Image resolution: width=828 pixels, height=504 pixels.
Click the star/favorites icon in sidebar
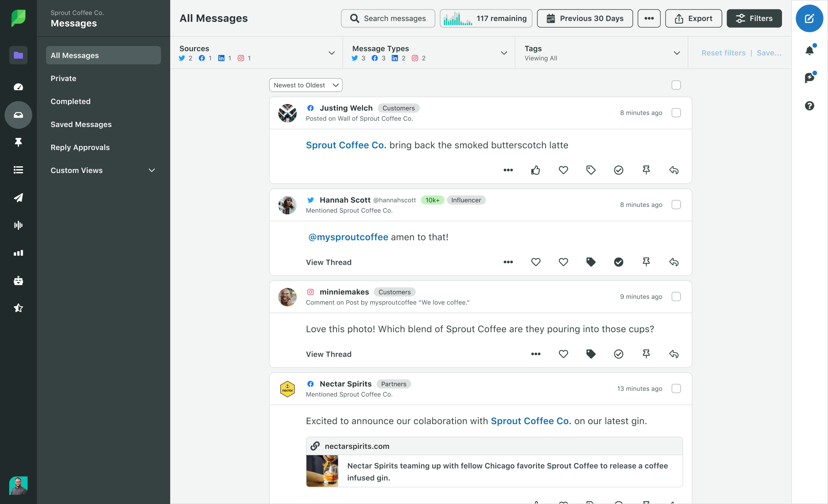pyautogui.click(x=18, y=307)
